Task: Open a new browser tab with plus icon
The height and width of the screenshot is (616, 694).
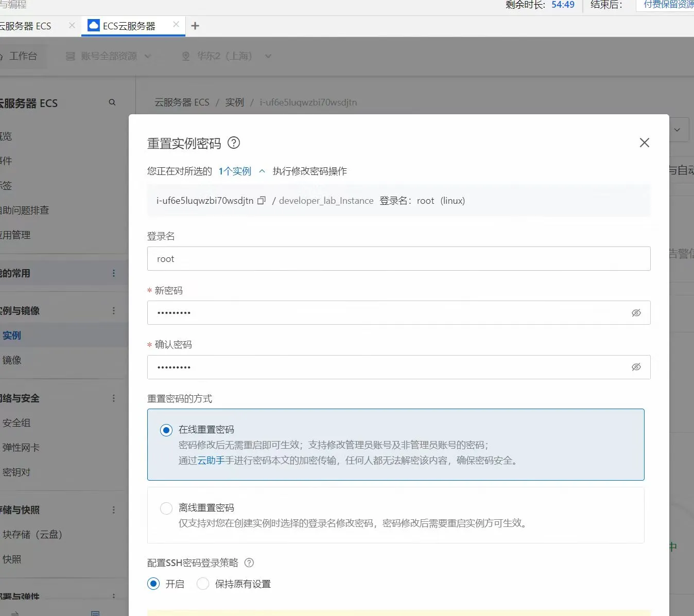Action: 195,26
